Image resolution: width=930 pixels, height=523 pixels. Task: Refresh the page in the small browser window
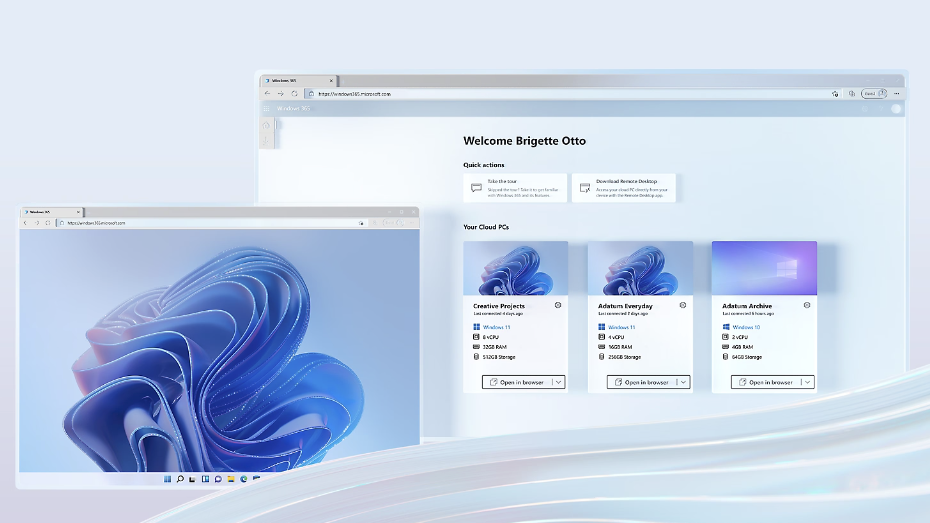(48, 223)
